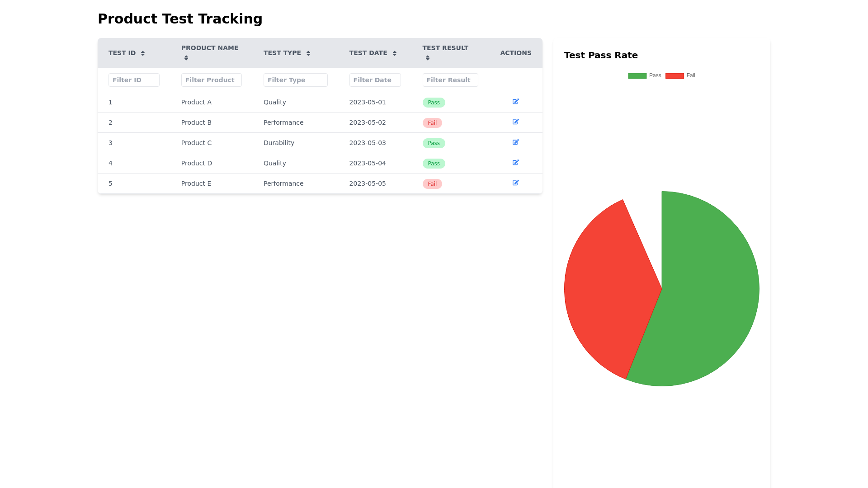Click the Filter Type field
868x488 pixels.
295,80
